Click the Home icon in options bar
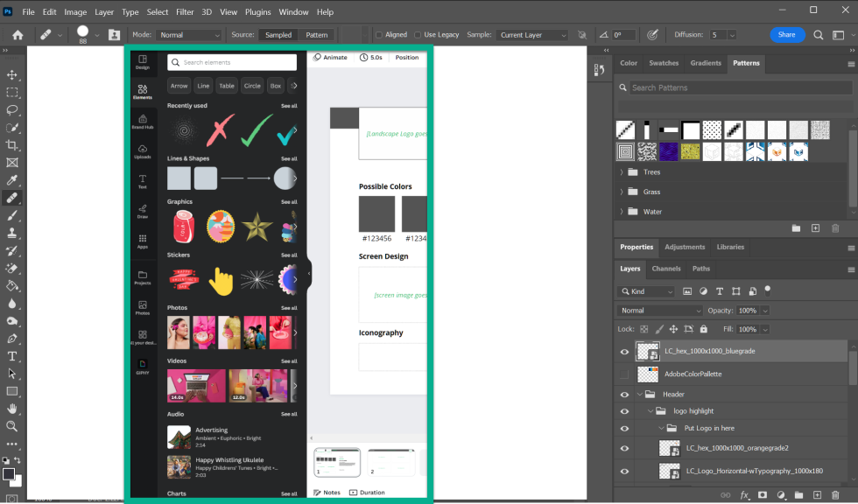Viewport: 858px width, 504px height. click(18, 35)
